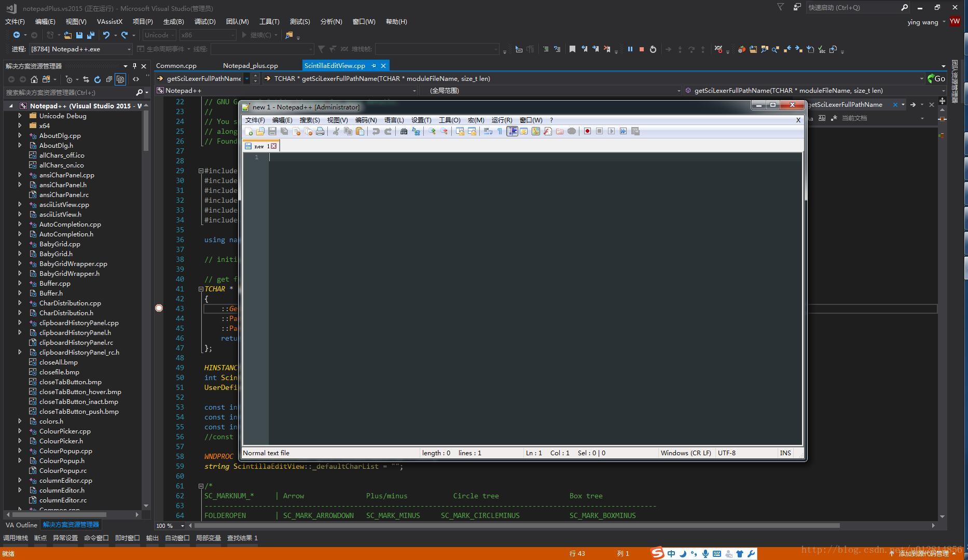
Task: Pin the Solution Explorer panel
Action: (134, 66)
